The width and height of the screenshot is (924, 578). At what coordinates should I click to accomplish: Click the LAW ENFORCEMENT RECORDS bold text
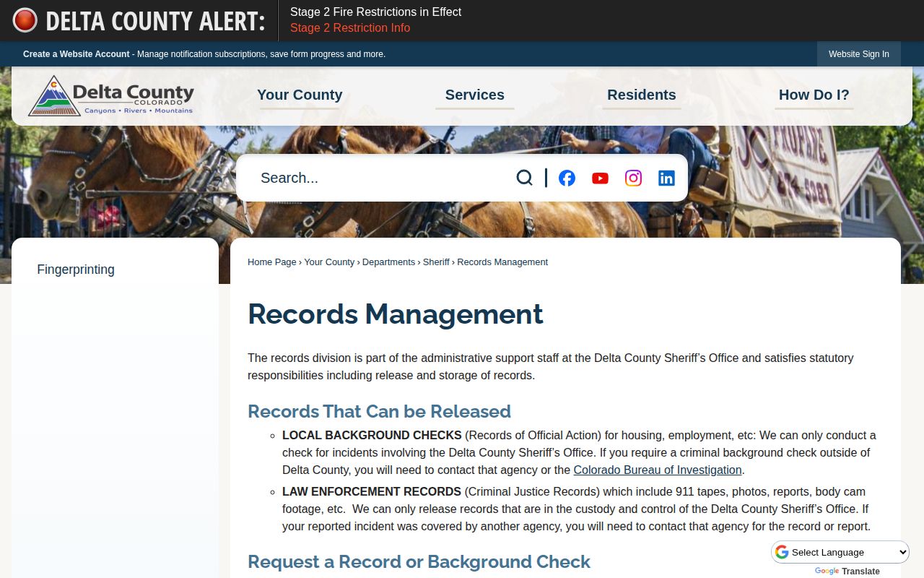pyautogui.click(x=372, y=492)
